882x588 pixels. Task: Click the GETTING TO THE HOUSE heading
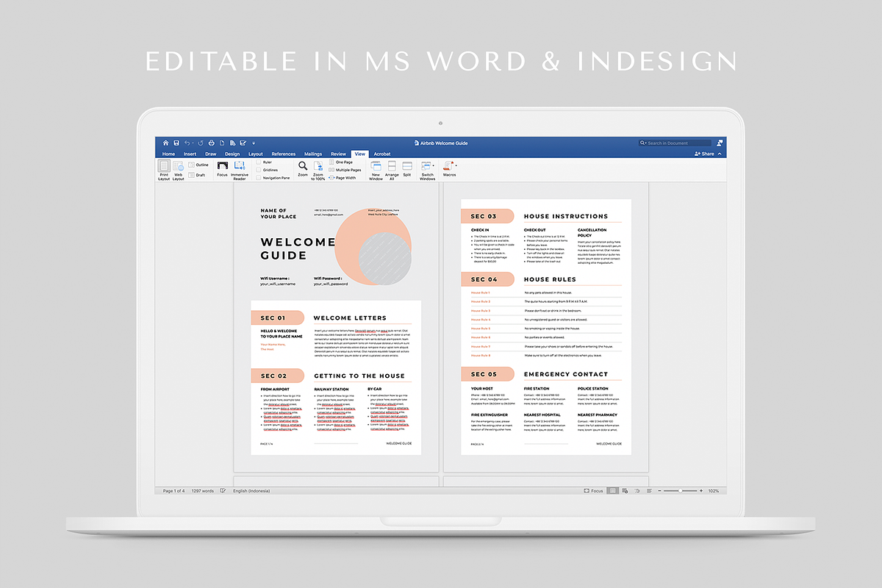(x=359, y=376)
